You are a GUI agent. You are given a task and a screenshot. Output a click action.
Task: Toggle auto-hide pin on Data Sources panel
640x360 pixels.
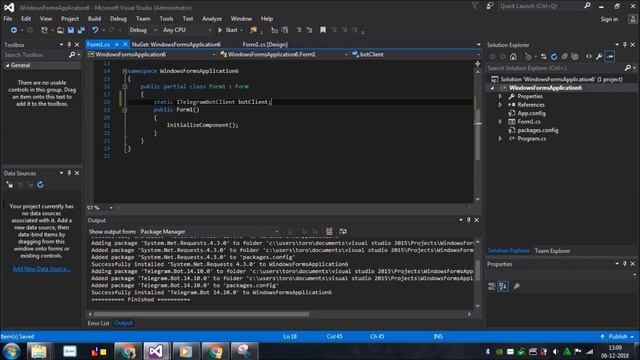[x=69, y=173]
